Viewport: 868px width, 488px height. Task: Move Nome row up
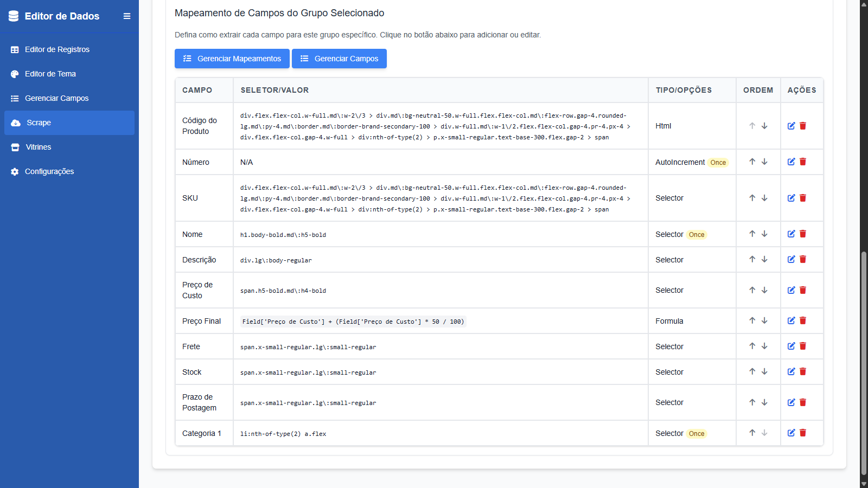coord(752,234)
